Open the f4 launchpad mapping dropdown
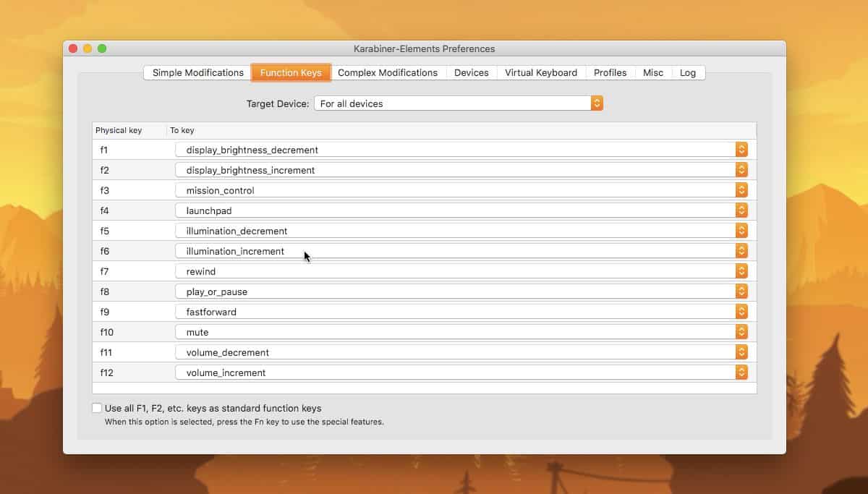The width and height of the screenshot is (868, 494). 741,210
